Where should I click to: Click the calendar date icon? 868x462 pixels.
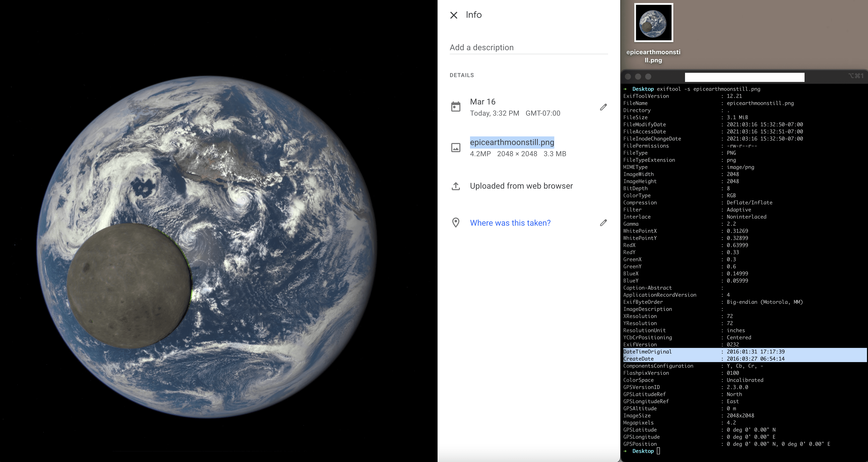pos(456,107)
